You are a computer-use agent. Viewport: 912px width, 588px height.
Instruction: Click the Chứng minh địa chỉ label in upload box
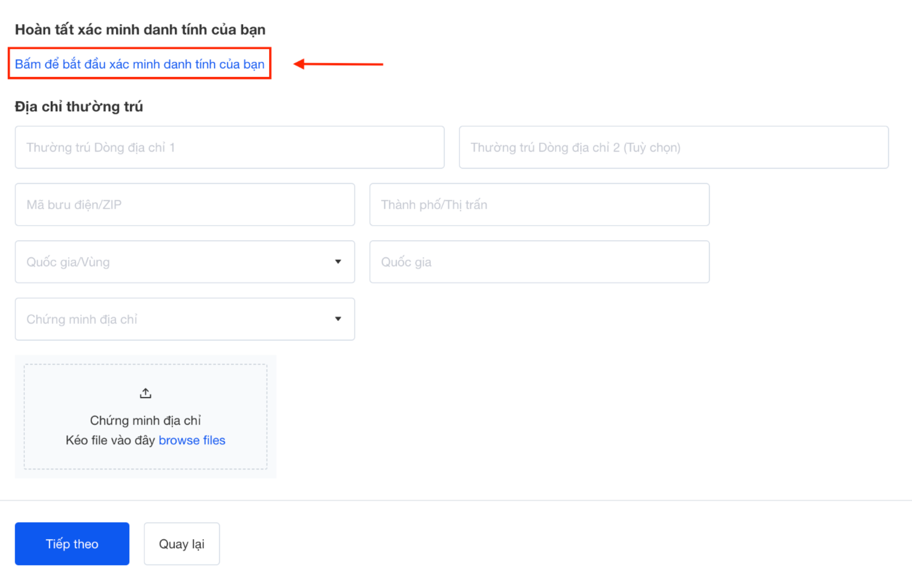coord(145,420)
